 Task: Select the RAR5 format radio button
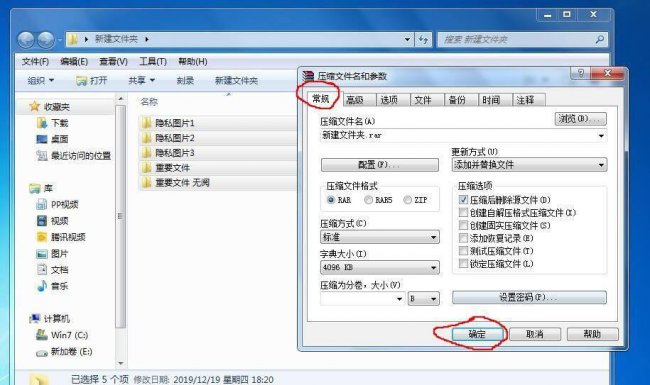[368, 200]
